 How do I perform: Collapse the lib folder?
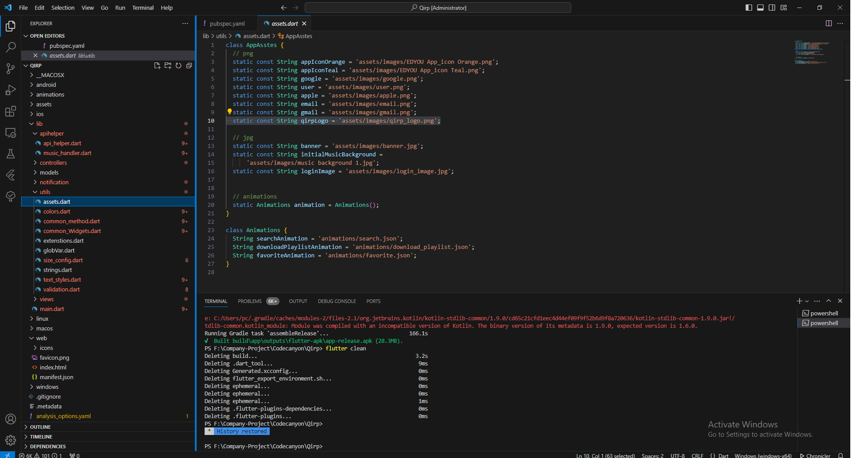(x=39, y=124)
